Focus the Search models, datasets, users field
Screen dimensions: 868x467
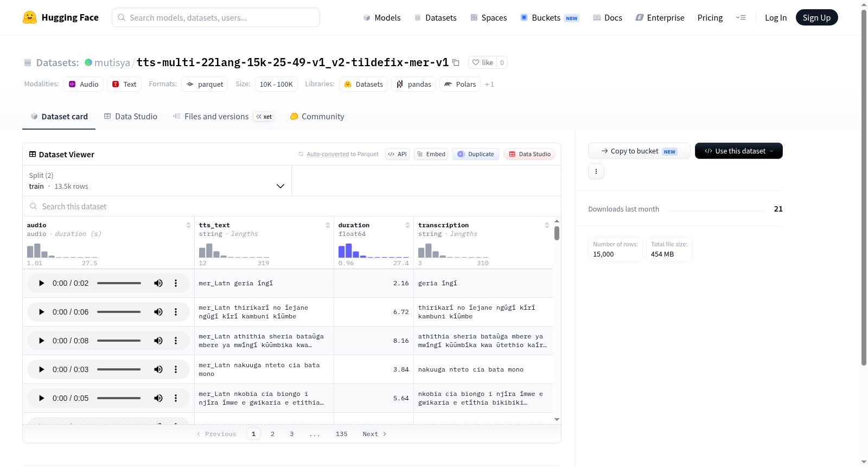click(216, 17)
